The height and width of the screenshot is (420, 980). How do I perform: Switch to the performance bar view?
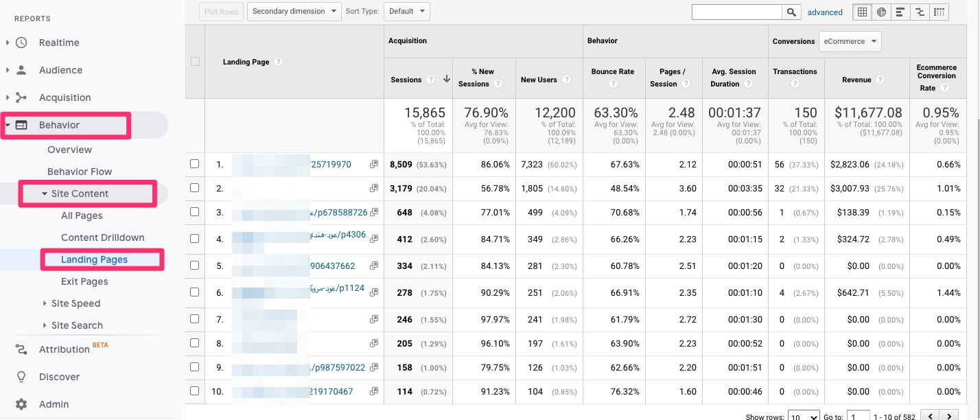click(x=900, y=12)
